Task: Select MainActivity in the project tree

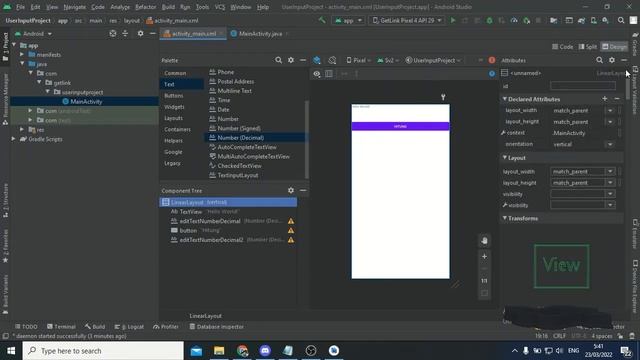Action: point(86,102)
